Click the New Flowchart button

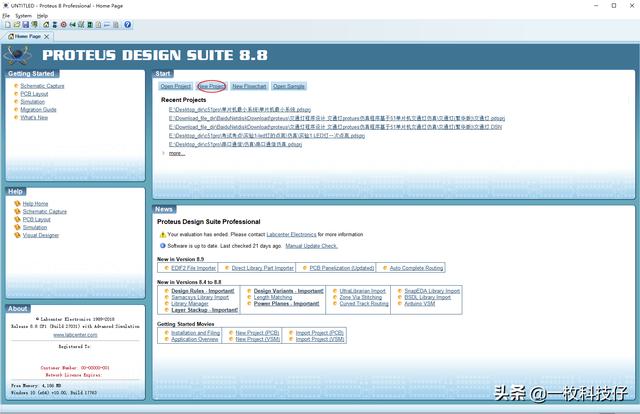249,86
